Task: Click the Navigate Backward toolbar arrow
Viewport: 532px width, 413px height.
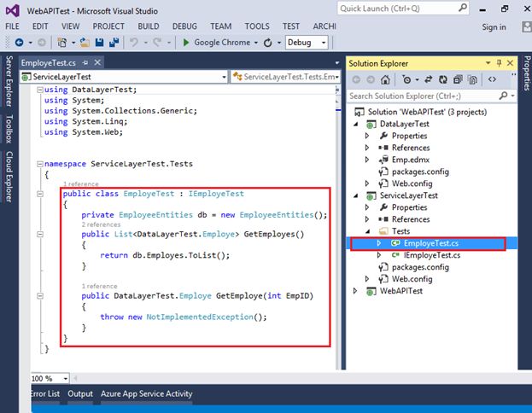Action: (x=20, y=43)
